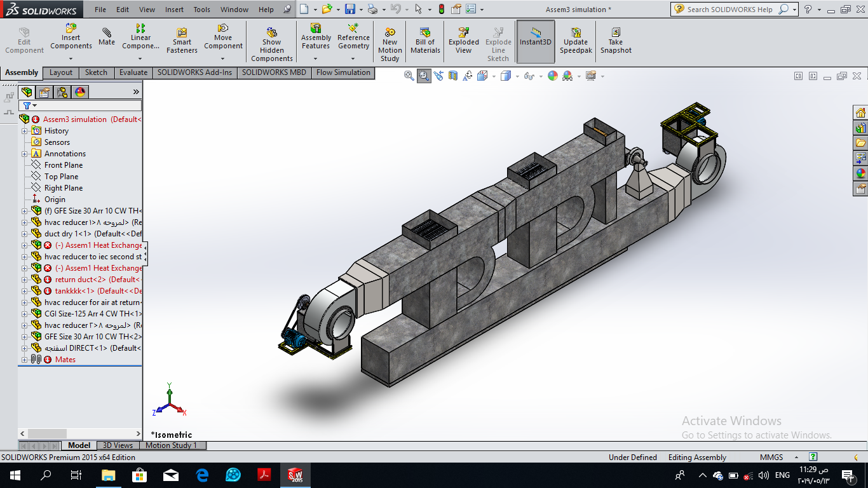This screenshot has width=868, height=488.
Task: Open the Assembly Features dropdown arrow
Action: point(316,58)
